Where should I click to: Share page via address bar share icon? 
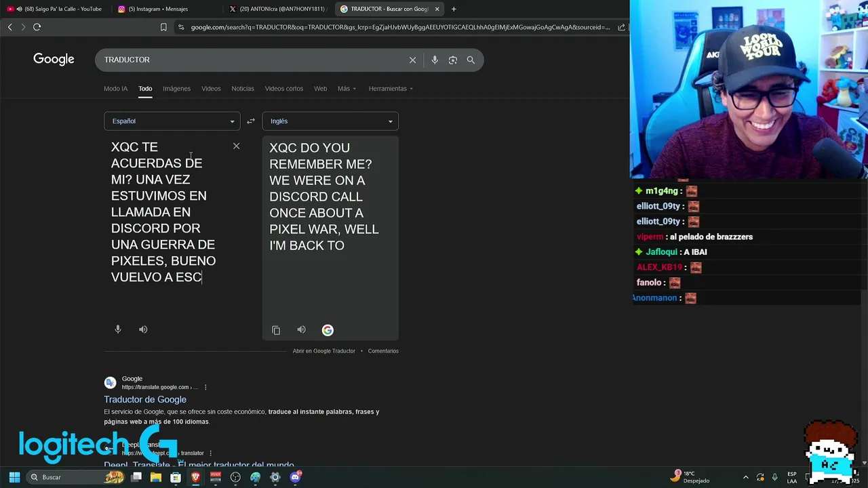click(621, 27)
